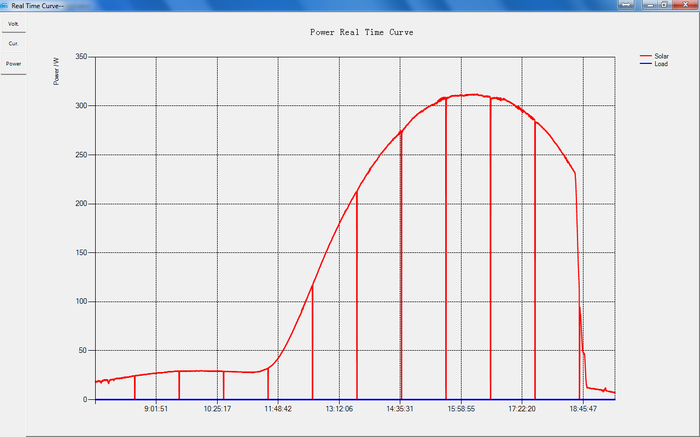Click the 11:48:42 time axis label
The height and width of the screenshot is (437, 700).
(x=278, y=409)
